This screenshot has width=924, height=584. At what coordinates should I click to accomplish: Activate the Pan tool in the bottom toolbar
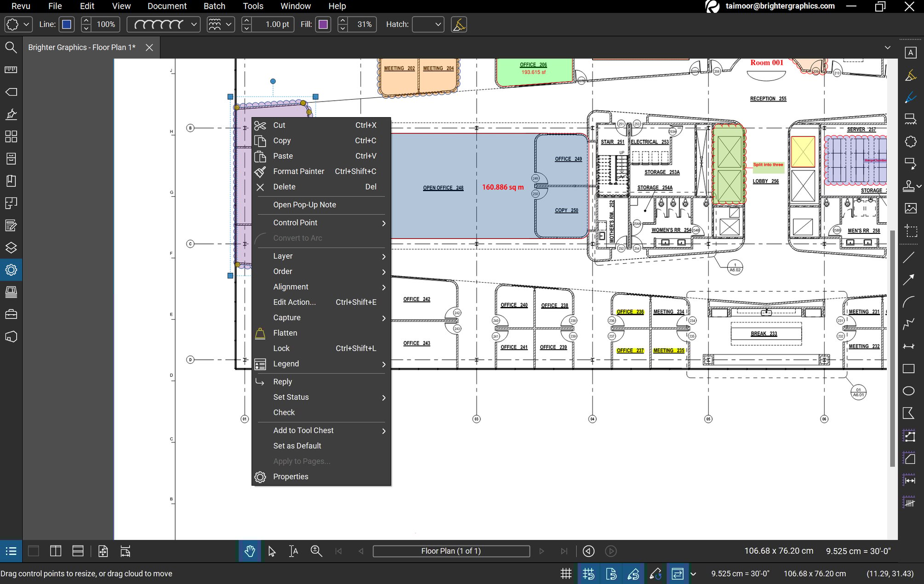250,551
